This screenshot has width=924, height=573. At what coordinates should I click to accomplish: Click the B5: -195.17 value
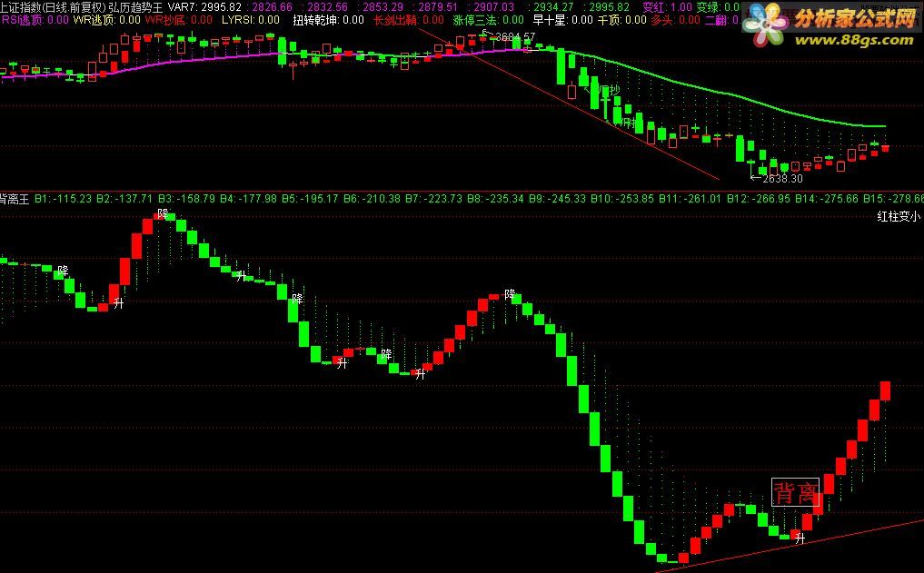(310, 199)
